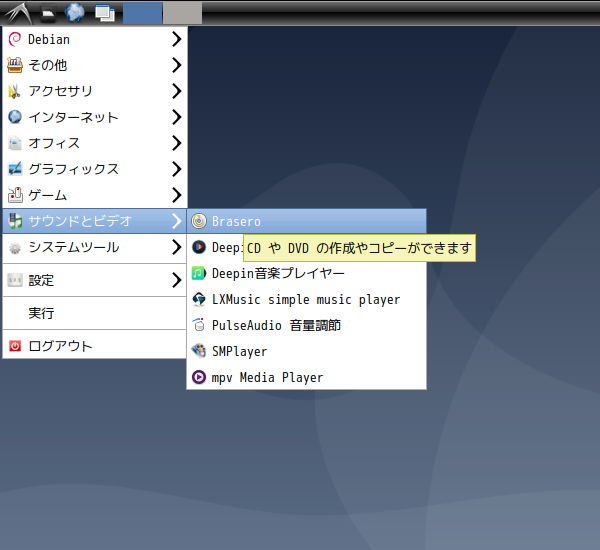Select ログアウト to log out
Screen dimensions: 600x550
[95, 346]
